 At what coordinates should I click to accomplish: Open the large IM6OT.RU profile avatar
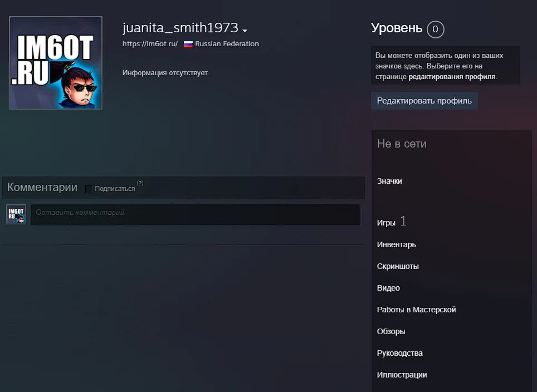point(56,63)
